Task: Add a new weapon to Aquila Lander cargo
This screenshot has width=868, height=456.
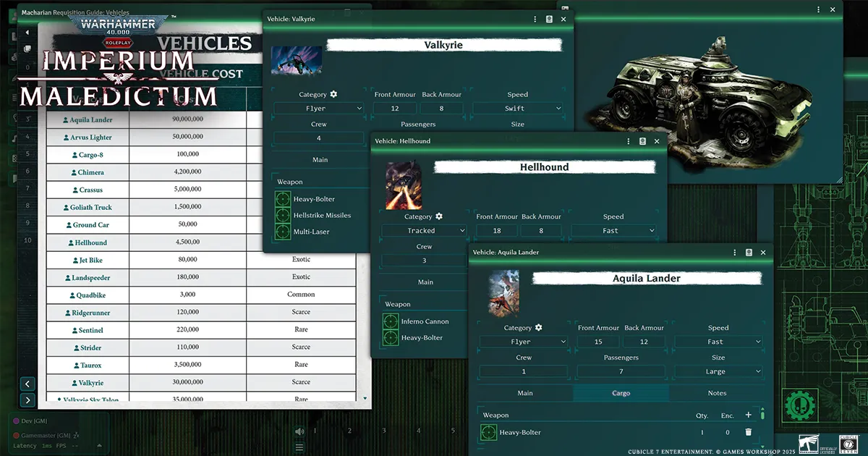Action: click(x=748, y=415)
